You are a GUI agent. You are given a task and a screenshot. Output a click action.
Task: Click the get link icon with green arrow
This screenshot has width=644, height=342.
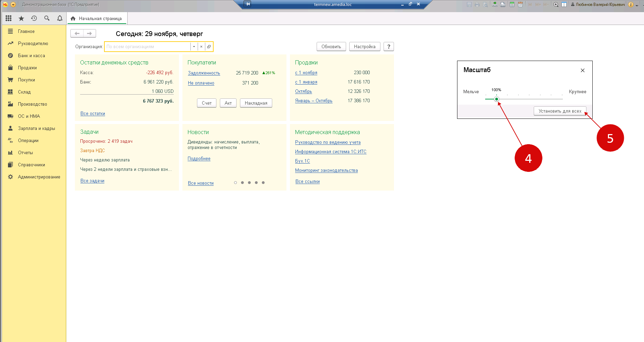(x=495, y=5)
